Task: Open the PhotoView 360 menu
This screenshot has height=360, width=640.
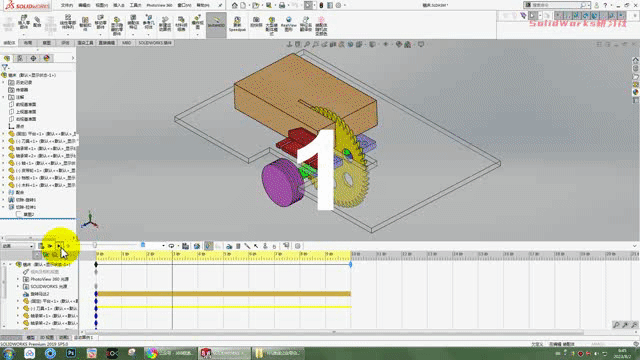Action: coord(159,5)
